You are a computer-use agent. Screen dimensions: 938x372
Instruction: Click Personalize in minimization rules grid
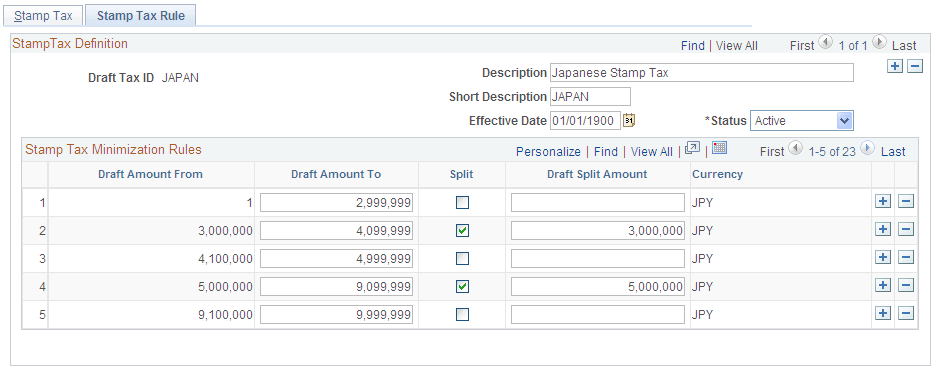(x=548, y=152)
